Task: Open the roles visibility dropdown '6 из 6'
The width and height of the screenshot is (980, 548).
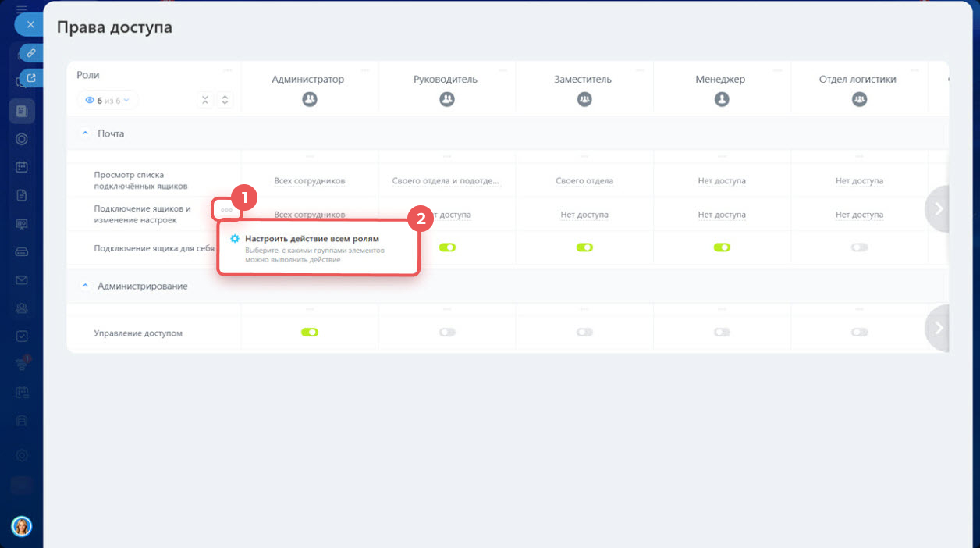Action: tap(108, 100)
